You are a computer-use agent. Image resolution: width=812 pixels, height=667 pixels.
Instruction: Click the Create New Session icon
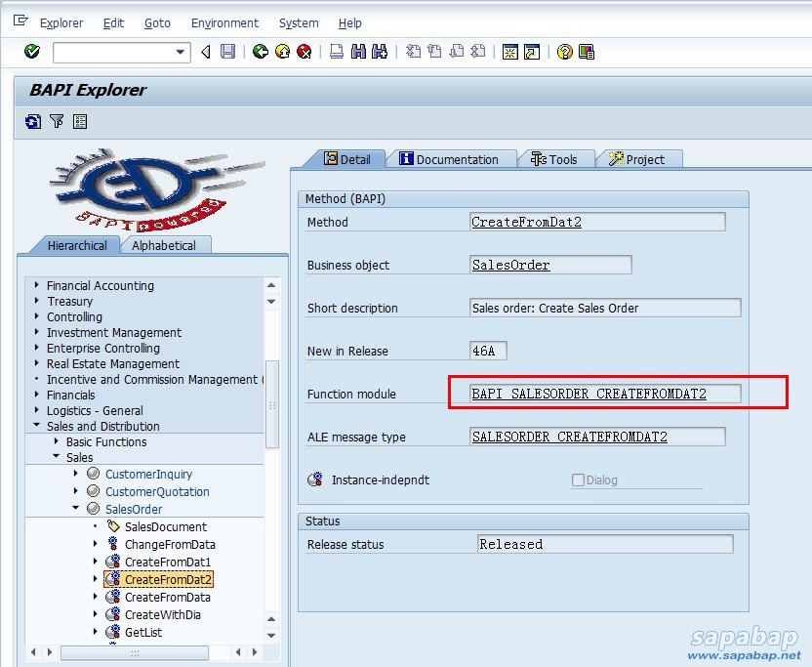(510, 52)
